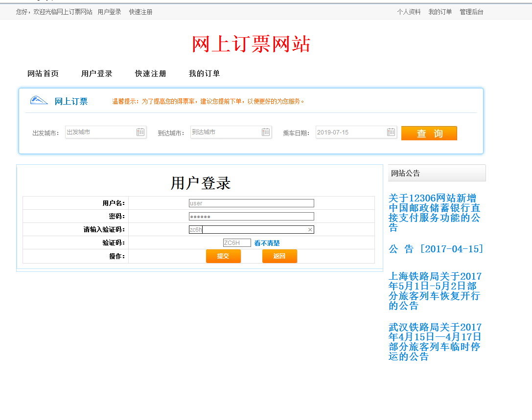Open the travel date calendar icon
Image resolution: width=532 pixels, height=420 pixels.
click(391, 132)
